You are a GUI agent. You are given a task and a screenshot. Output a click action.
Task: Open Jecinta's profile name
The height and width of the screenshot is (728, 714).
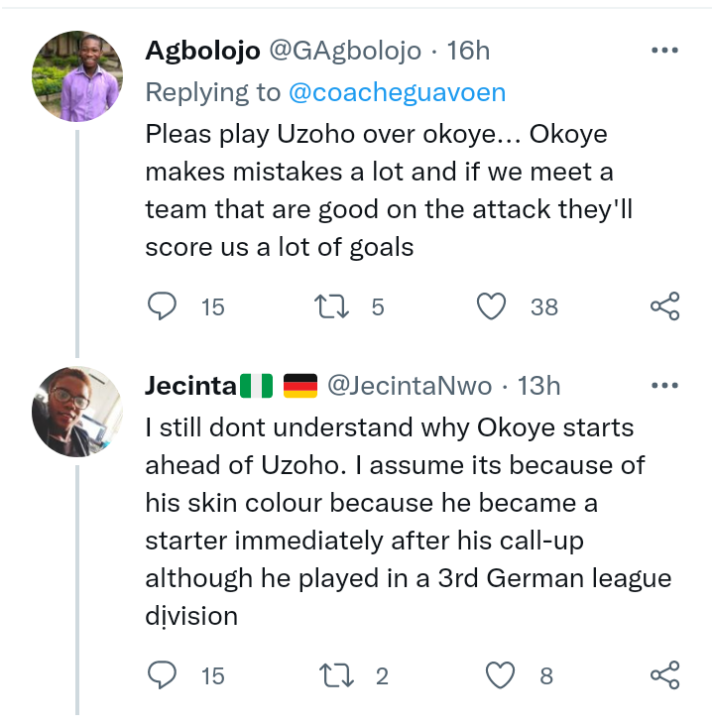[190, 385]
